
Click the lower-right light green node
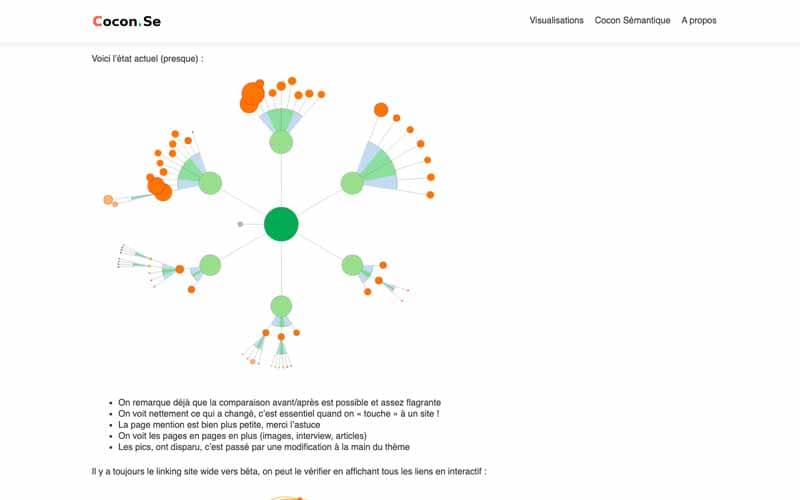352,265
